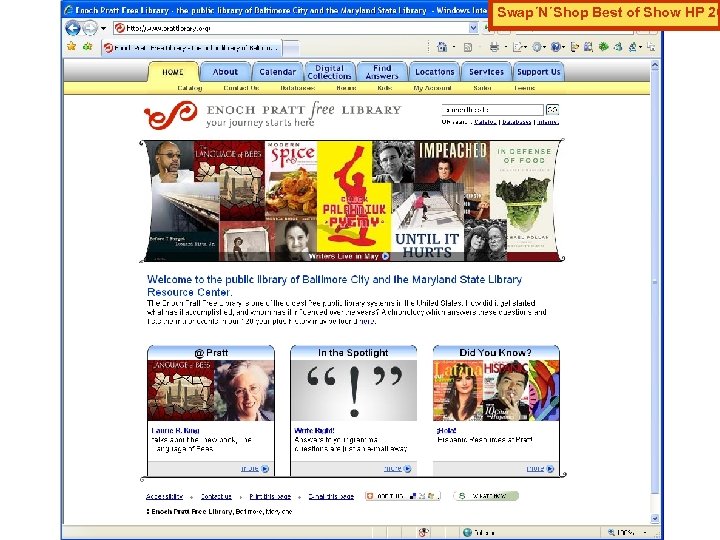Click the Modern Spice book cover
Image resolution: width=720 pixels, height=540 pixels.
pyautogui.click(x=291, y=181)
